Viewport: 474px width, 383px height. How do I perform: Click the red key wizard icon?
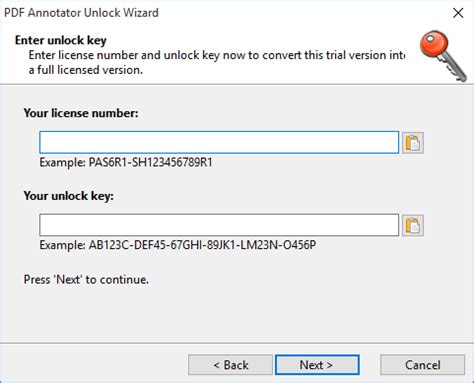tap(443, 56)
